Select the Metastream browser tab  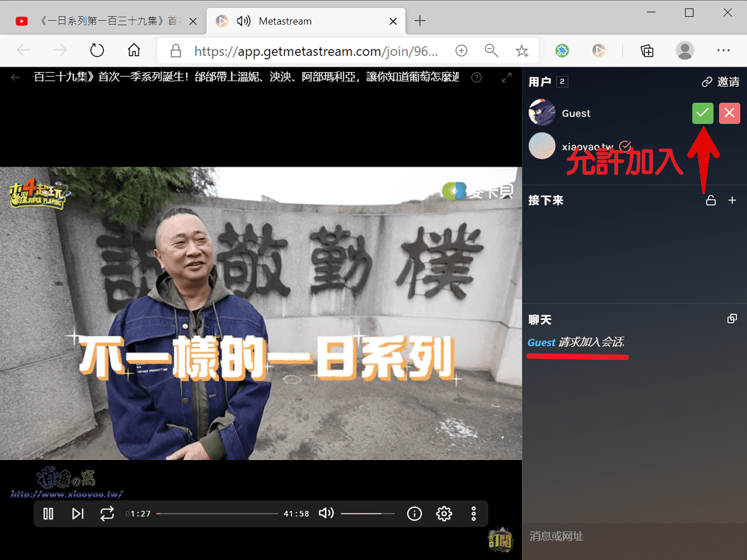click(x=306, y=21)
